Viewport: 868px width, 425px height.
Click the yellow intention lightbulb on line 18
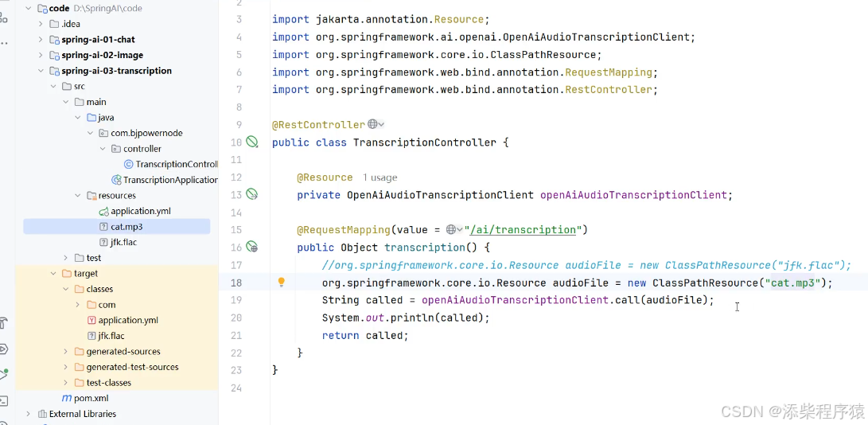pos(281,283)
